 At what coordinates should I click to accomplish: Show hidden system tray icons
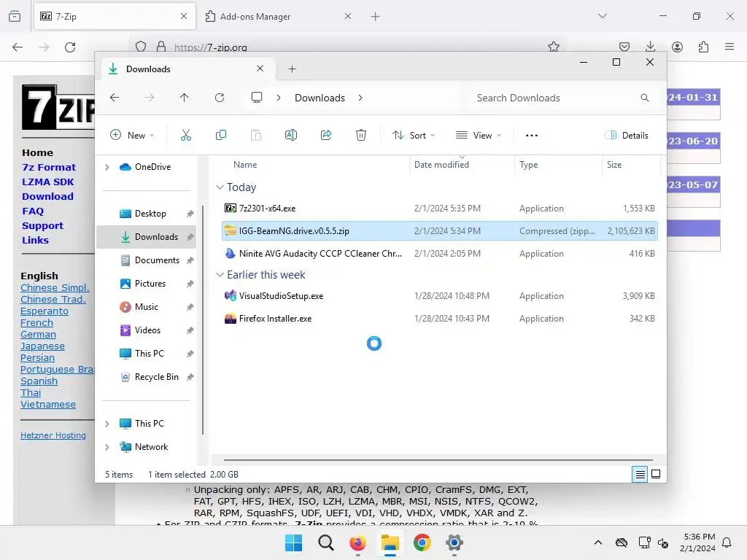pos(598,542)
